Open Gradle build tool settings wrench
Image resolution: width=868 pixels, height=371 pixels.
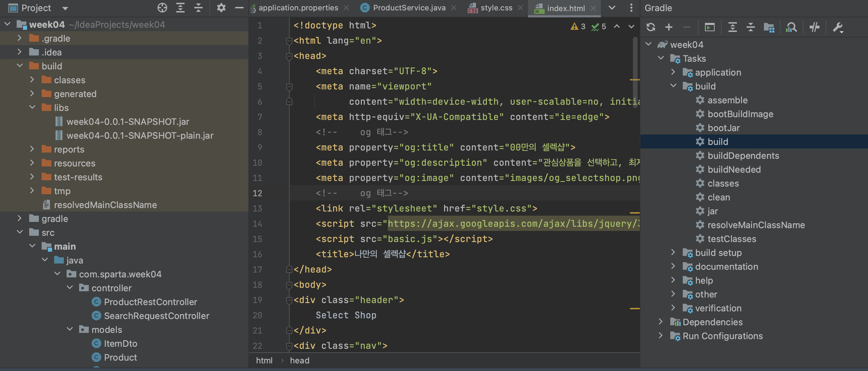(x=838, y=27)
